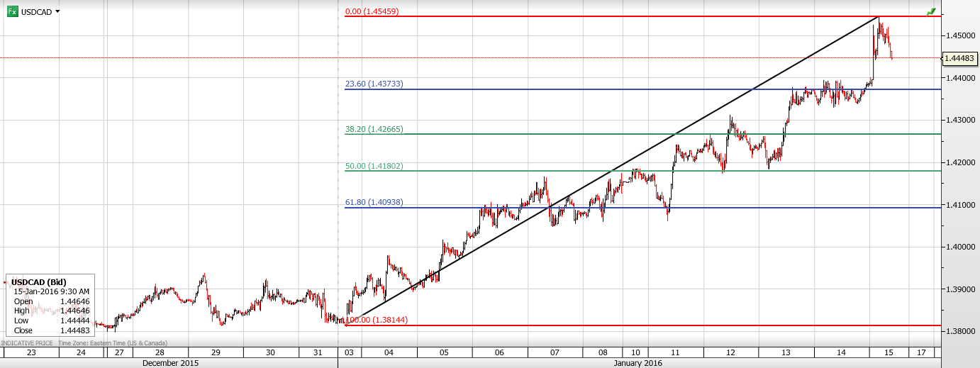Click the 1.40000 price axis label
The width and height of the screenshot is (980, 368).
[x=960, y=247]
